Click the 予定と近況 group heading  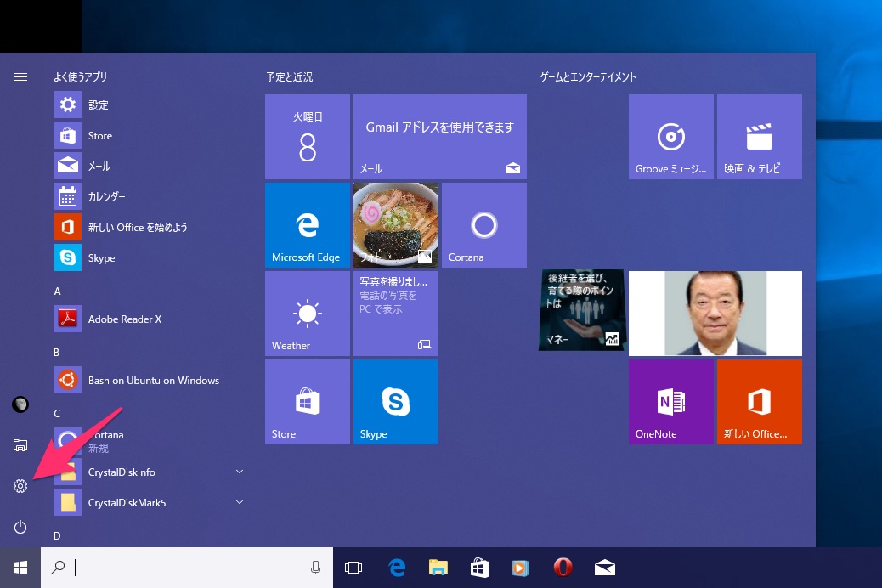tap(289, 77)
